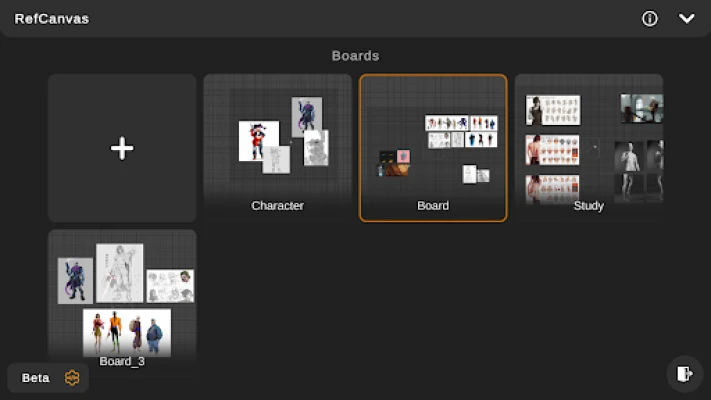The width and height of the screenshot is (711, 400).
Task: Click the four-character lineup image in Board_3
Action: pyautogui.click(x=126, y=331)
